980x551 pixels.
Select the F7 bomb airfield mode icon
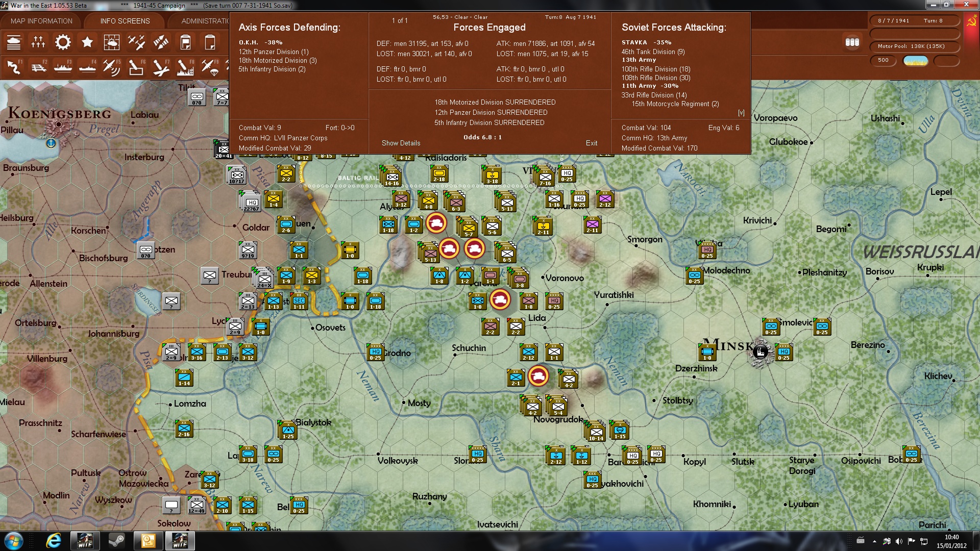pyautogui.click(x=161, y=67)
